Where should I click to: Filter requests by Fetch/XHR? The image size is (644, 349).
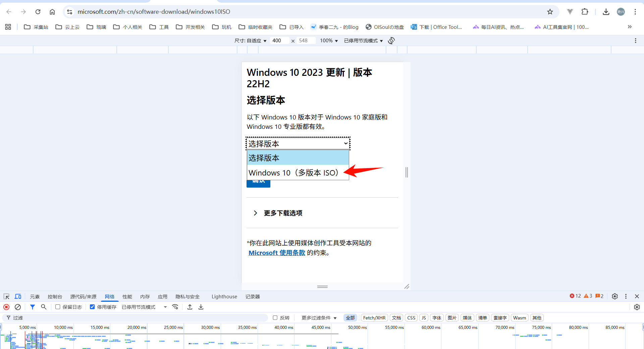pos(374,318)
